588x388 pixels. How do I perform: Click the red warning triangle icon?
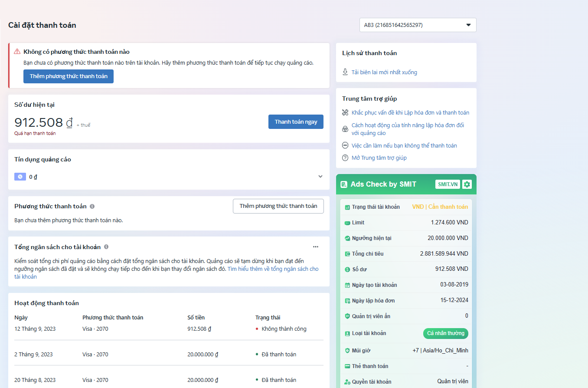(x=17, y=52)
